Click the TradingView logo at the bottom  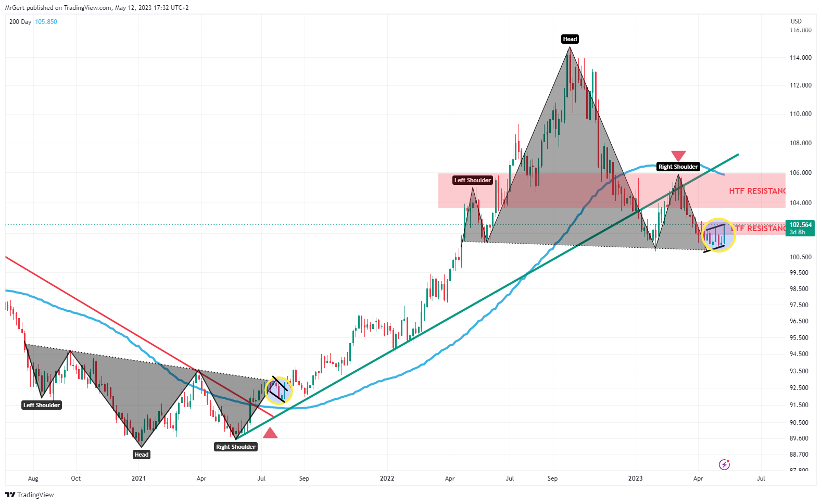pos(30,495)
